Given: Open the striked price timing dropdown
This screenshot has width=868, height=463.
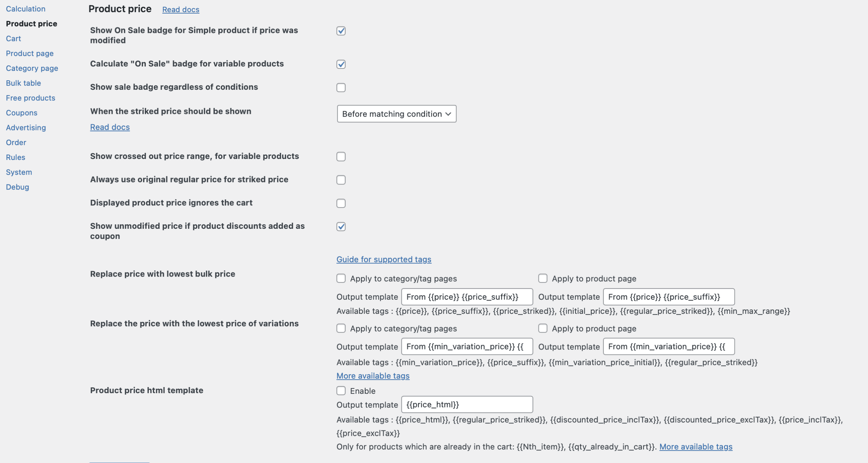Looking at the screenshot, I should coord(396,114).
